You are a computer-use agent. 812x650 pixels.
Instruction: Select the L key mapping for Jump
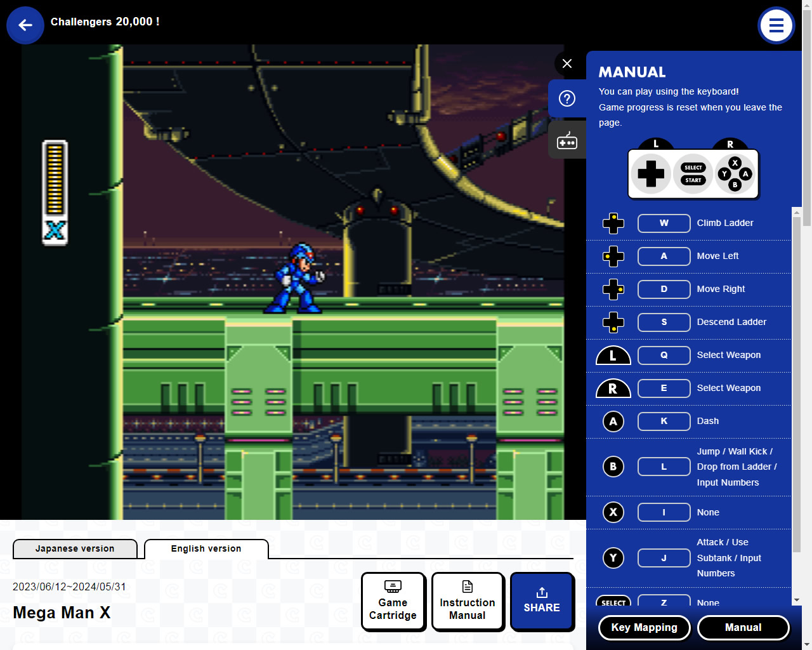click(x=664, y=467)
